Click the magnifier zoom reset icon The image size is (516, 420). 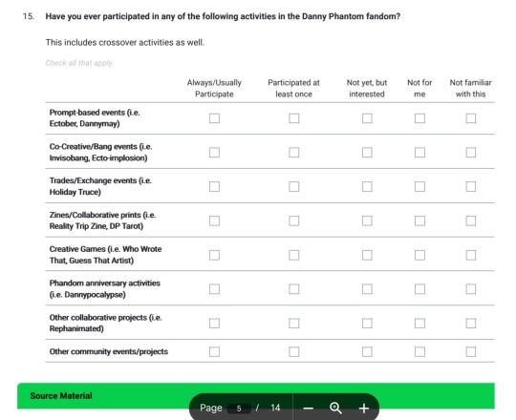point(335,408)
